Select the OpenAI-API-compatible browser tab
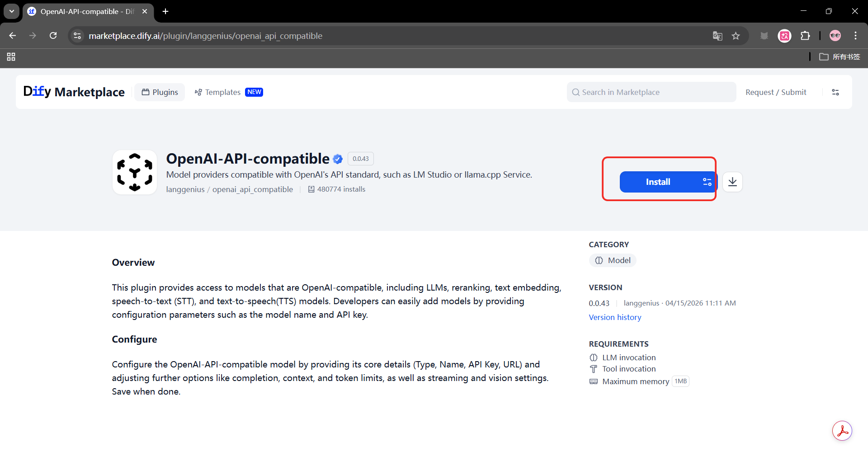Image resolution: width=868 pixels, height=461 pixels. pyautogui.click(x=88, y=11)
